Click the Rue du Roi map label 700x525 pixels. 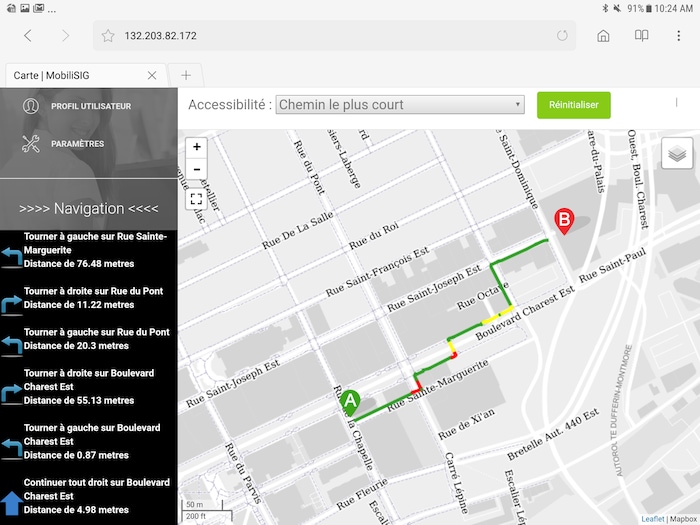click(374, 236)
